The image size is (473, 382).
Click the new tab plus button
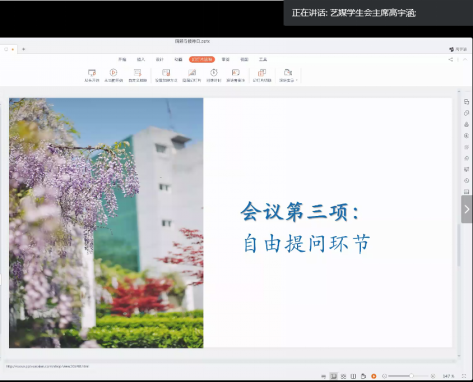tap(23, 49)
